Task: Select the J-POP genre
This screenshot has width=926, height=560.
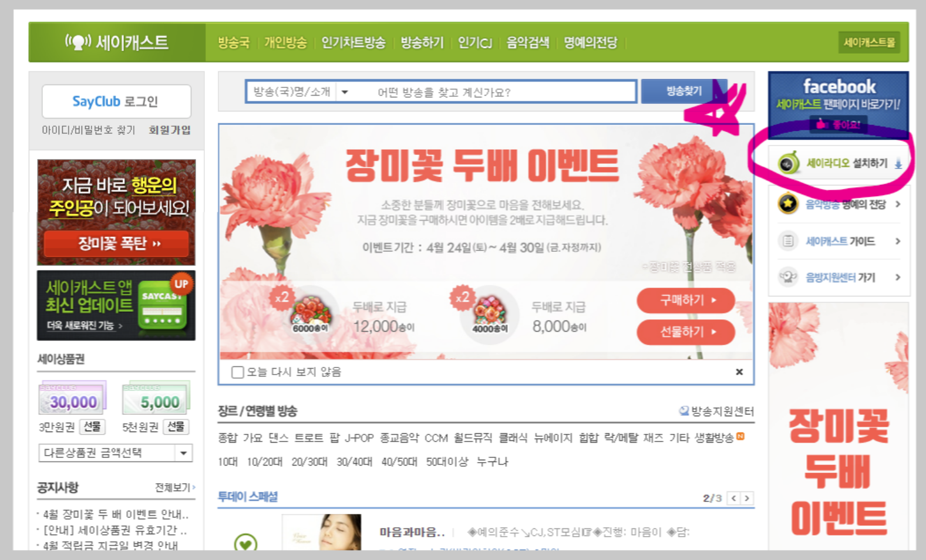Action: pyautogui.click(x=359, y=438)
